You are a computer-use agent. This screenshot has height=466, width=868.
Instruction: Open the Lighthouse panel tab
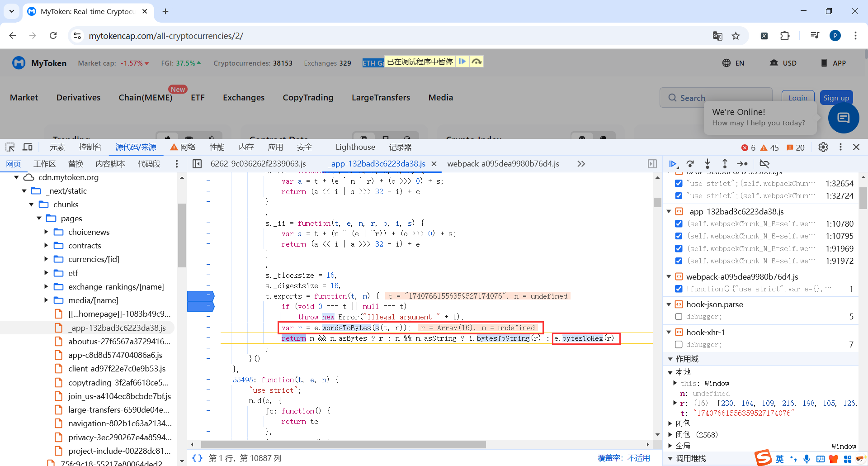[355, 147]
